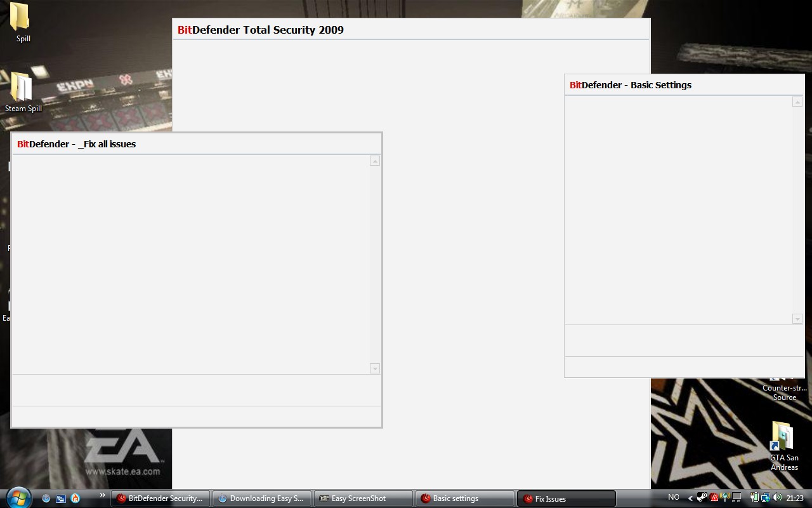The image size is (812, 508).
Task: Click the 21:23 system clock
Action: (795, 498)
